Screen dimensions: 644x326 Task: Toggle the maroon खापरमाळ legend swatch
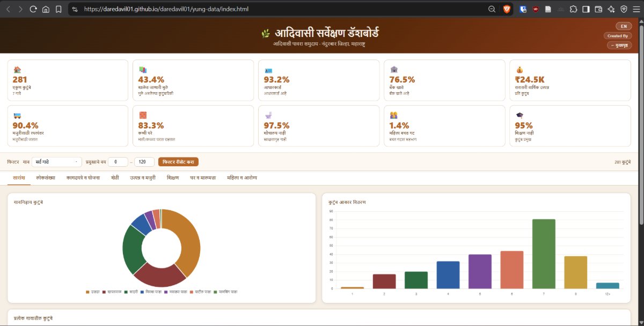point(104,292)
